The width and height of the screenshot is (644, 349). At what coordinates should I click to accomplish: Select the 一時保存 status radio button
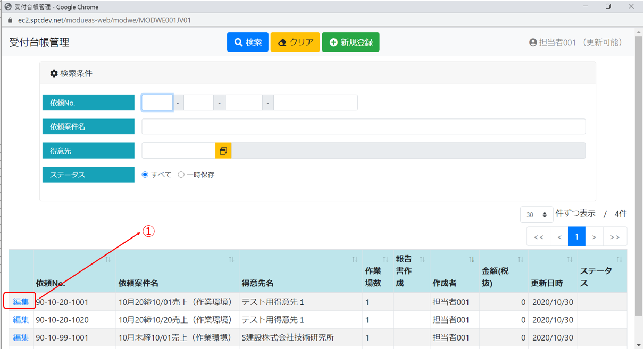tap(181, 175)
